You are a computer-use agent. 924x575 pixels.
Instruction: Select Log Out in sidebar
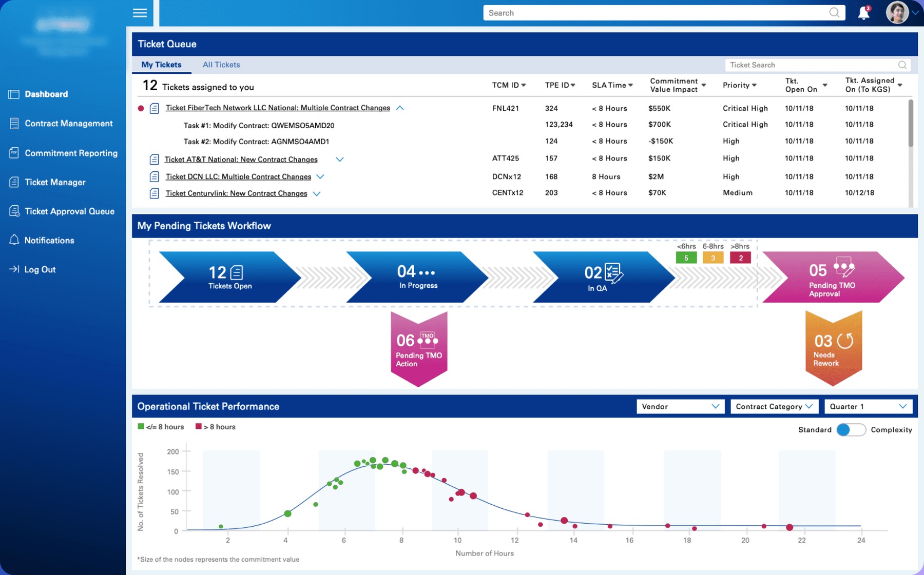40,270
